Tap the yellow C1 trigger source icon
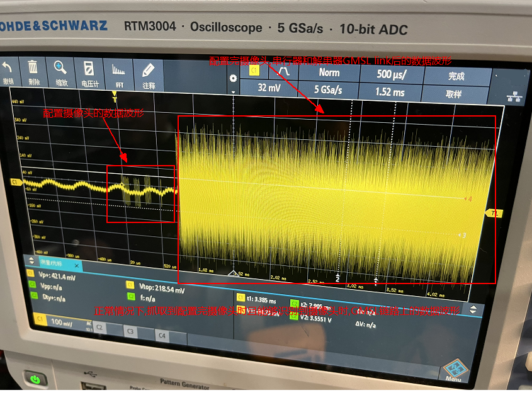The width and height of the screenshot is (532, 395). click(254, 71)
